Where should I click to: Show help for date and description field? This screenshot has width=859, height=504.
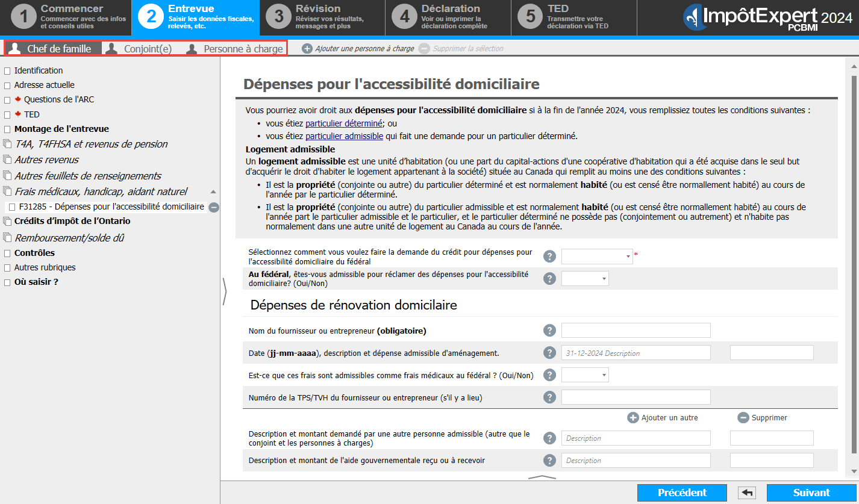(x=549, y=353)
